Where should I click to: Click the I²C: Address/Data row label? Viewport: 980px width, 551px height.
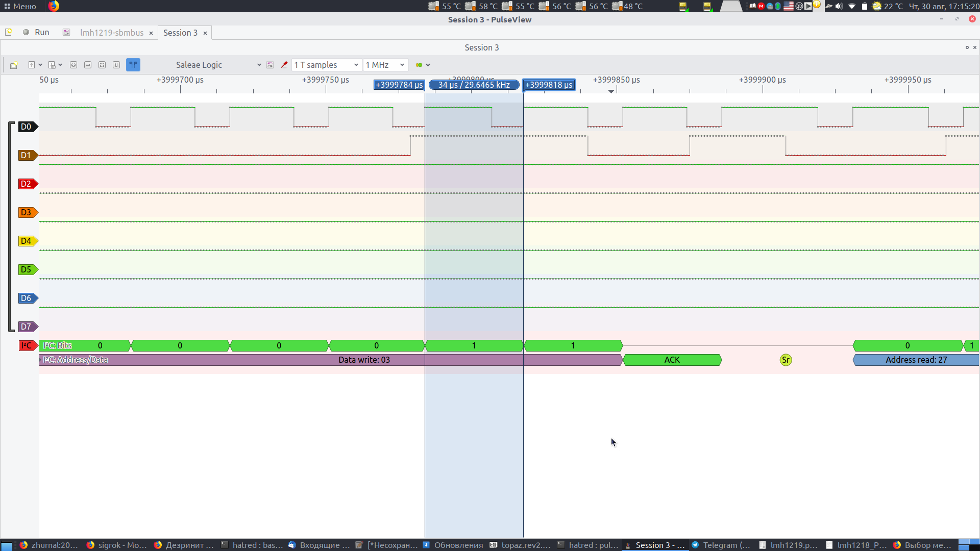(x=75, y=360)
